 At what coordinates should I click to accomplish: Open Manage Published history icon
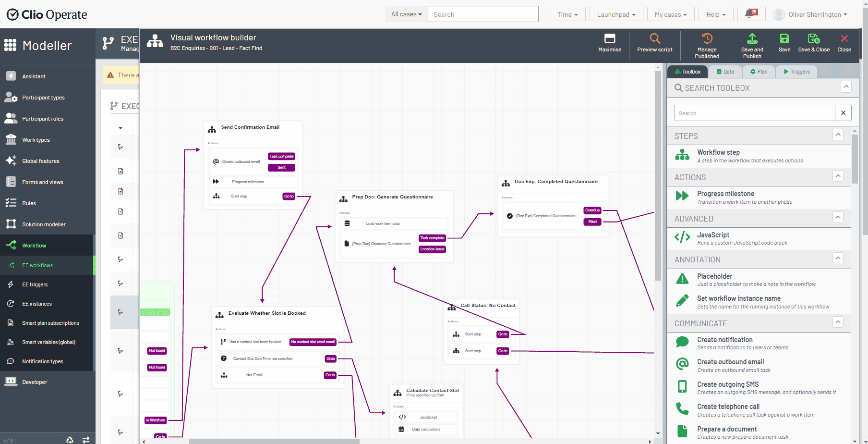click(707, 39)
